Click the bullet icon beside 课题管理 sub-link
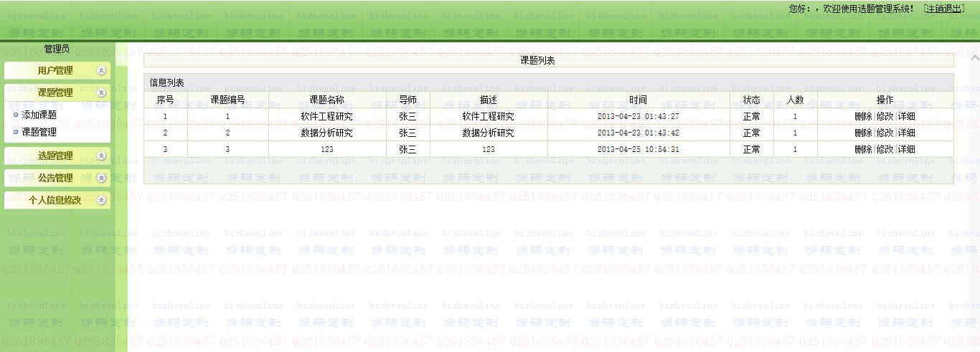The width and height of the screenshot is (980, 352). click(x=17, y=132)
